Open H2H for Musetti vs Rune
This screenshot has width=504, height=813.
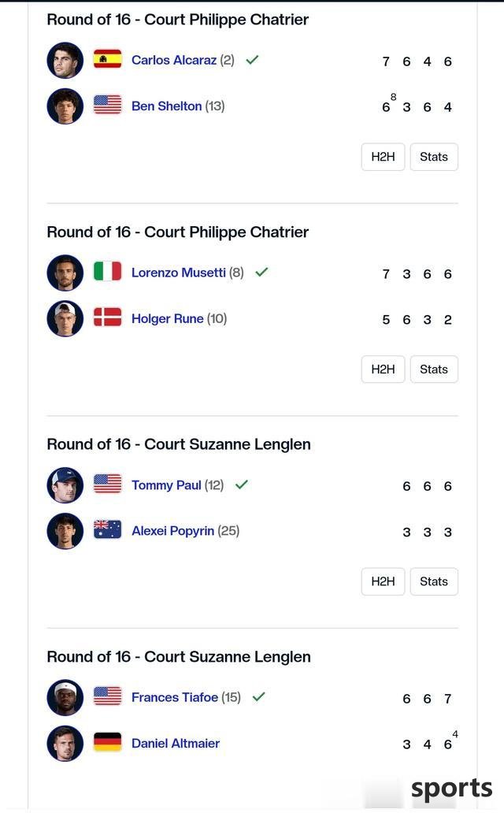coord(384,369)
